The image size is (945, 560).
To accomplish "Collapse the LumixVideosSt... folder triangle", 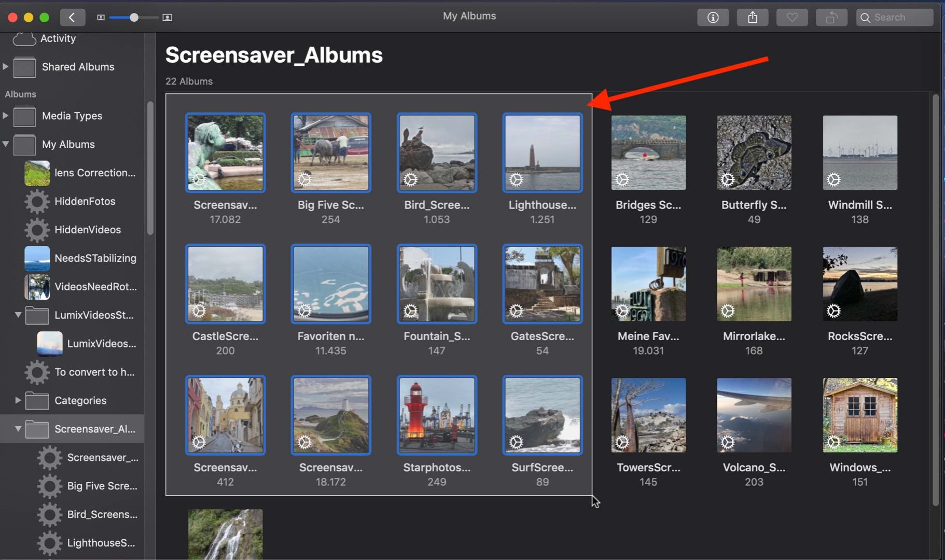I will pos(18,315).
